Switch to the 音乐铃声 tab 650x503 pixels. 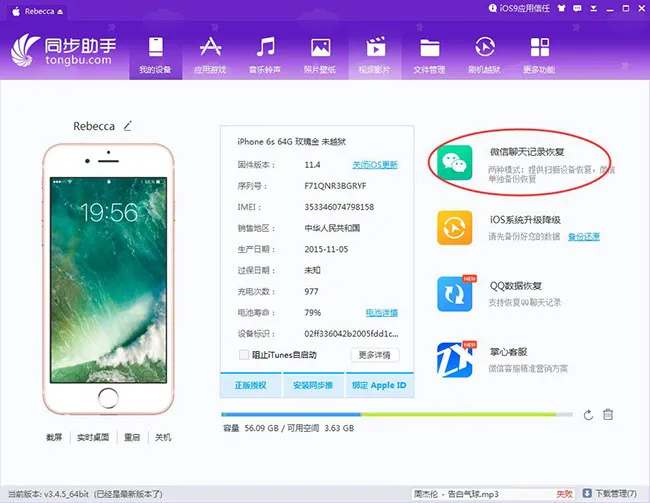pyautogui.click(x=265, y=56)
